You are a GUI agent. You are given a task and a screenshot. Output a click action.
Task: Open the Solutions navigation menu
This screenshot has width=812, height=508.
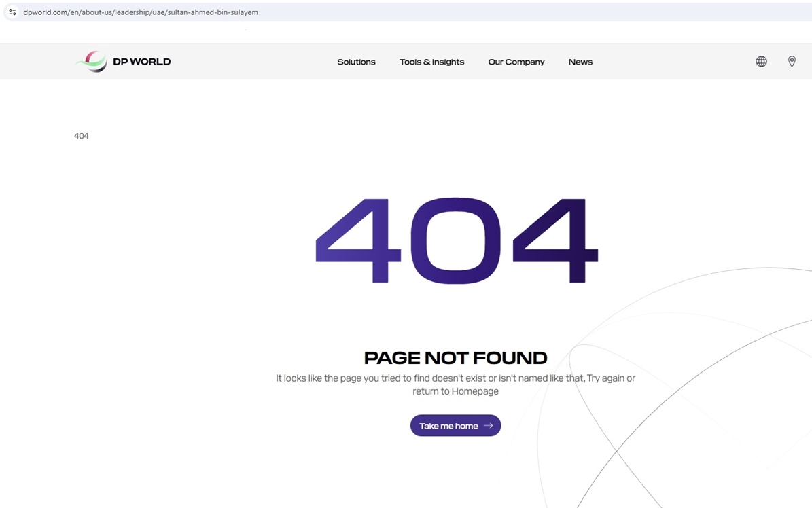tap(356, 62)
